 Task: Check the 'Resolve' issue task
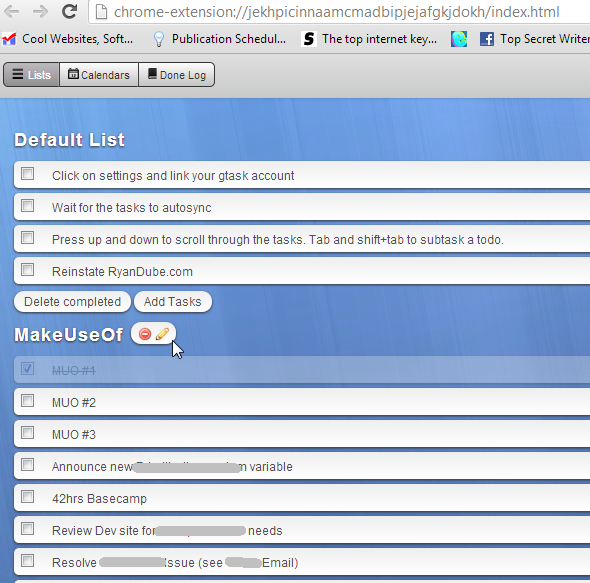coord(27,561)
